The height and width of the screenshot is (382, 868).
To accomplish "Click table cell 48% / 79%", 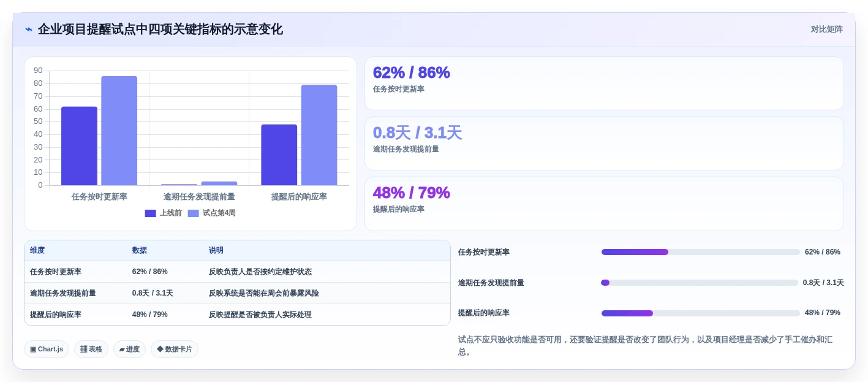I will pyautogui.click(x=150, y=315).
